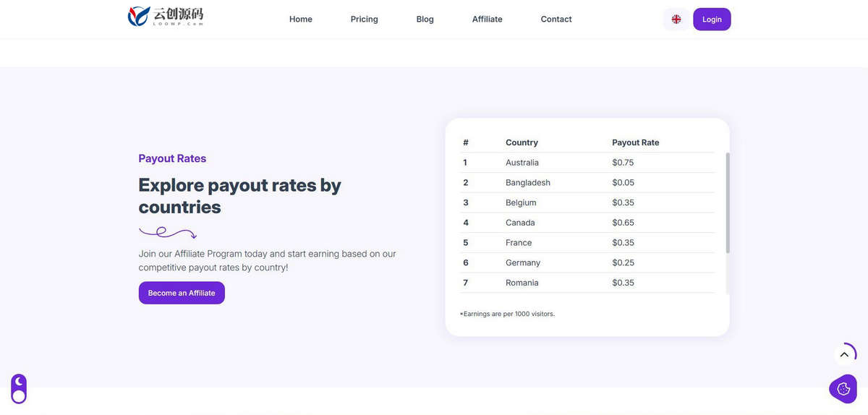868x415 pixels.
Task: Click the Germany $0.25 payout rate
Action: (x=623, y=262)
